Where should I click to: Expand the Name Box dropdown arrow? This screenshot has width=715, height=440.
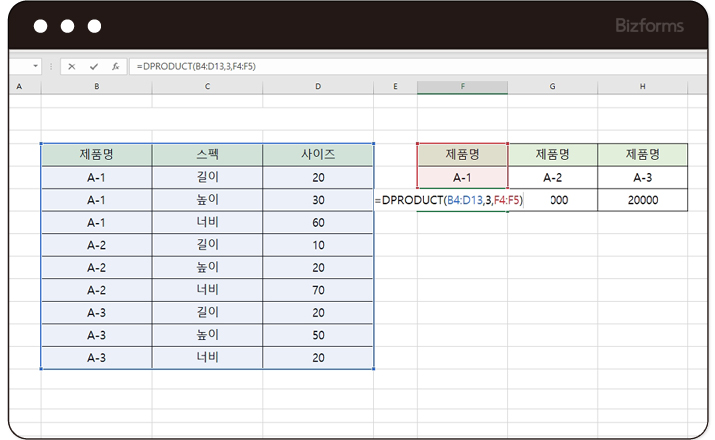pos(36,66)
